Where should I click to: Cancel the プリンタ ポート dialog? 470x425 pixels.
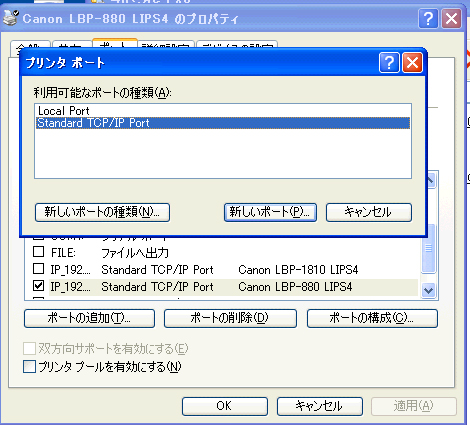pos(369,212)
